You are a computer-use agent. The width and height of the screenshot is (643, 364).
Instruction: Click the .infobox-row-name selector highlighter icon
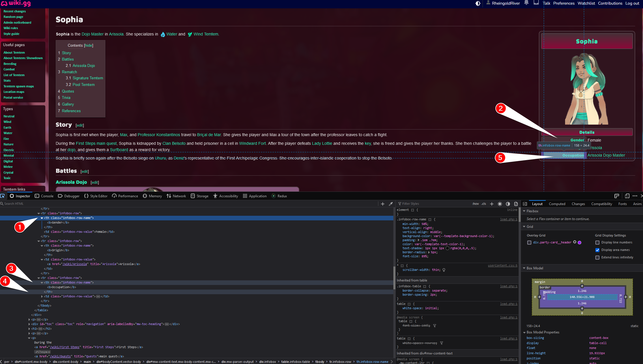(x=430, y=219)
